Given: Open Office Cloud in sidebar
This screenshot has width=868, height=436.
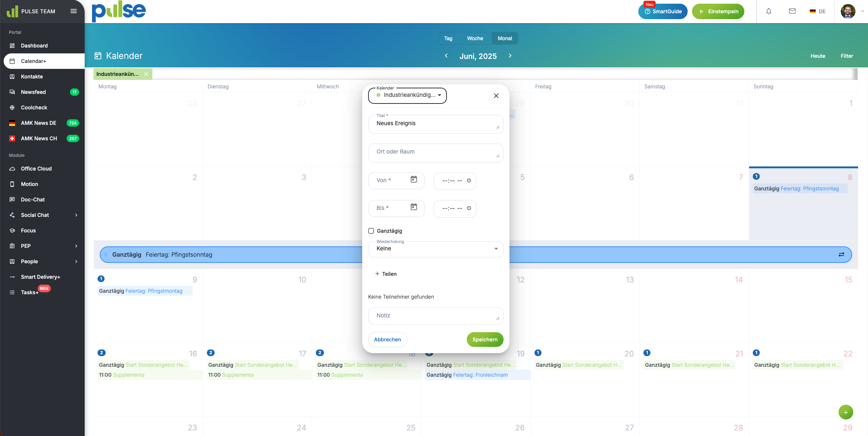Looking at the screenshot, I should point(36,169).
